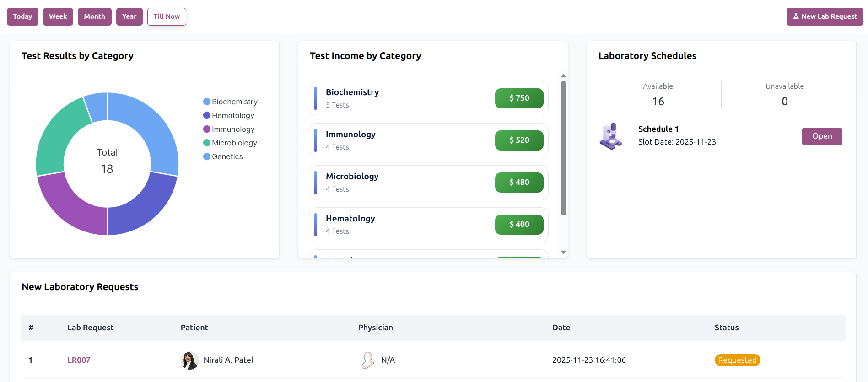Click the physician placeholder avatar icon
868x382 pixels.
[x=367, y=360]
